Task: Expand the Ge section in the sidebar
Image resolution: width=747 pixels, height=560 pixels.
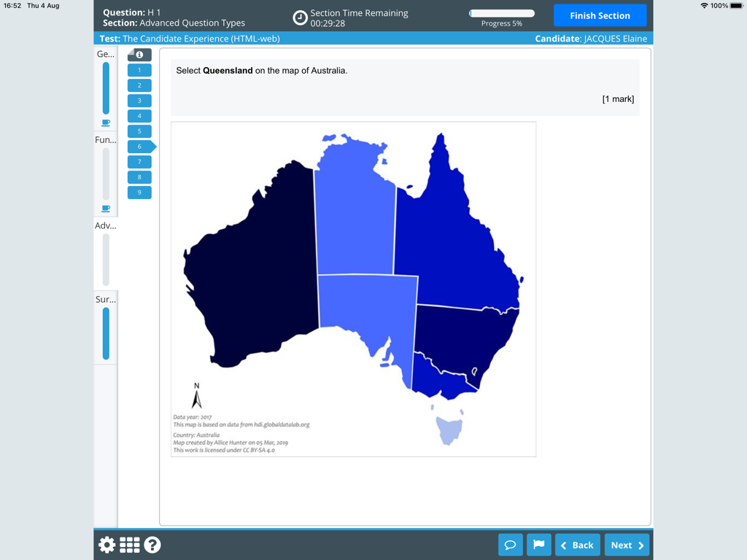Action: pos(105,54)
